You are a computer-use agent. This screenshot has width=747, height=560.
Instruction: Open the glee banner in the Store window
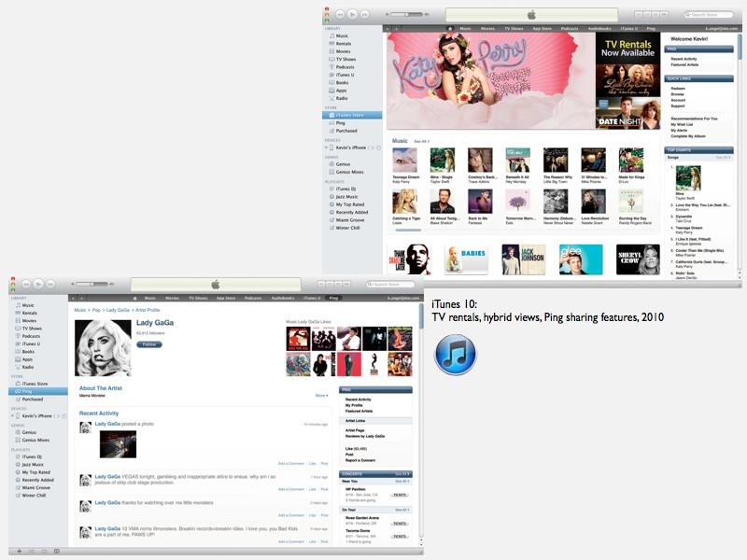click(581, 259)
